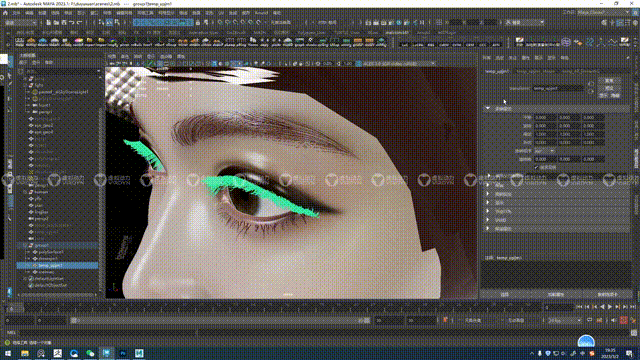640x360 pixels.
Task: Select the group1 row in Outliner
Action: (x=58, y=246)
